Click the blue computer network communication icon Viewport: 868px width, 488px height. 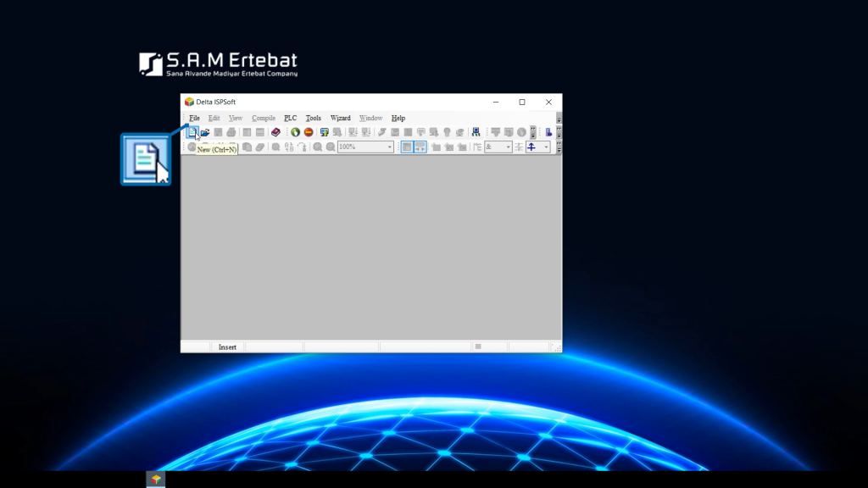(x=476, y=132)
